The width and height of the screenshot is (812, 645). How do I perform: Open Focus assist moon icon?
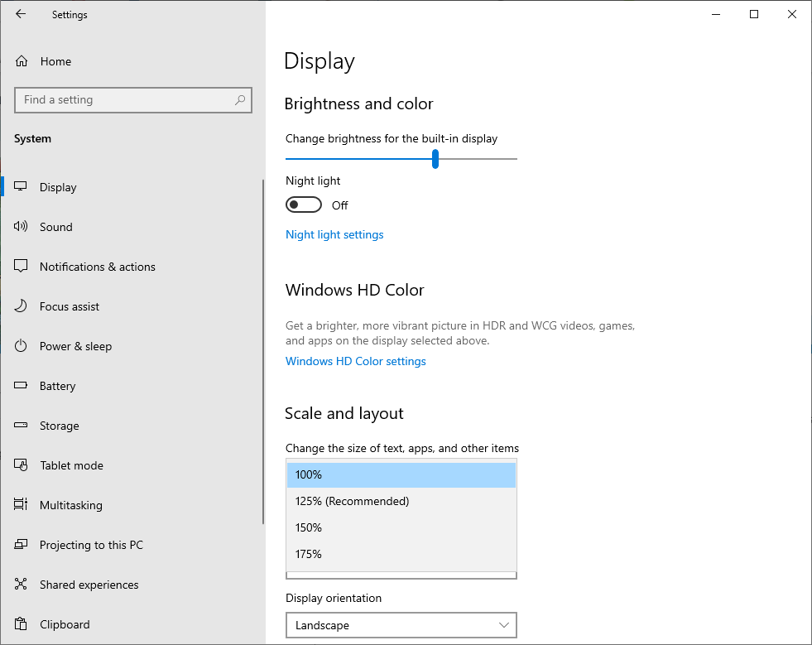(x=21, y=306)
